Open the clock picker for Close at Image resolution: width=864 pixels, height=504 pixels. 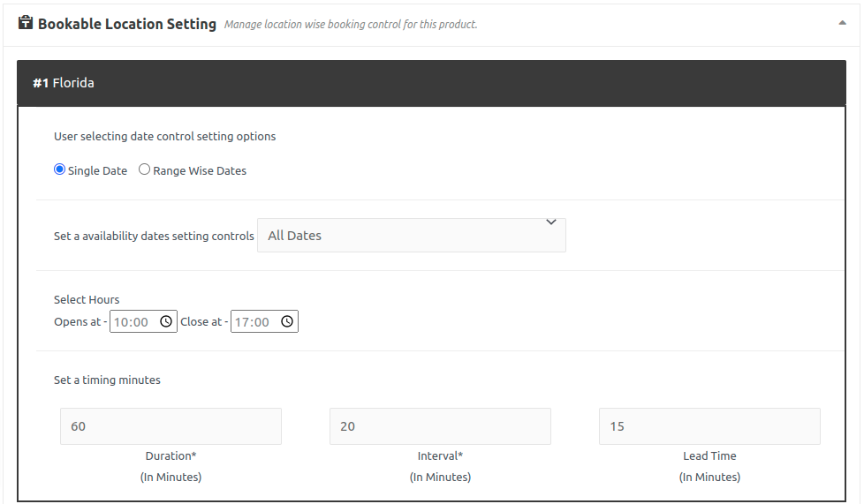(287, 322)
